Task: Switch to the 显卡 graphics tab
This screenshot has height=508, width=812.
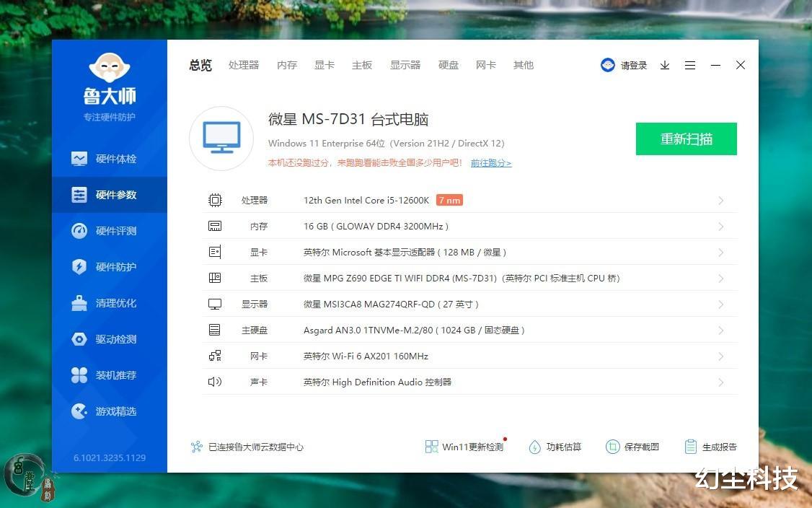Action: [324, 65]
